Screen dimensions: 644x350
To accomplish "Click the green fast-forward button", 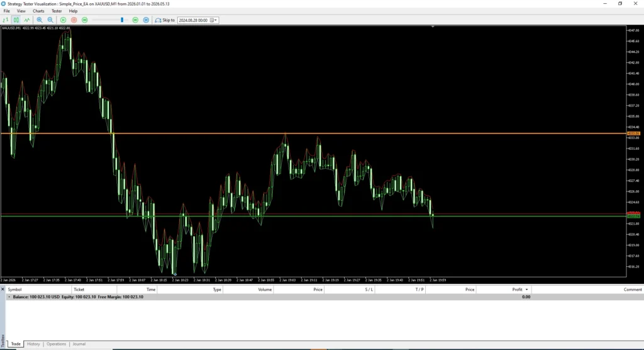I will [135, 20].
